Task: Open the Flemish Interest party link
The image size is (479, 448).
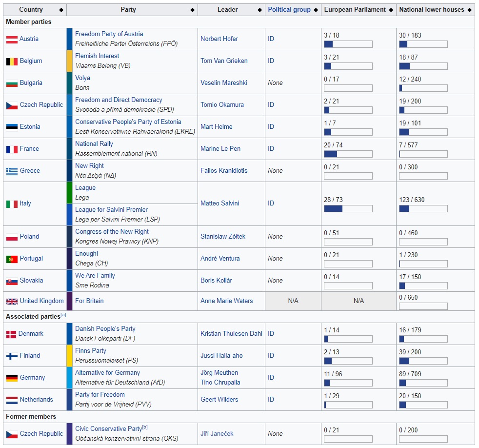Action: point(97,56)
